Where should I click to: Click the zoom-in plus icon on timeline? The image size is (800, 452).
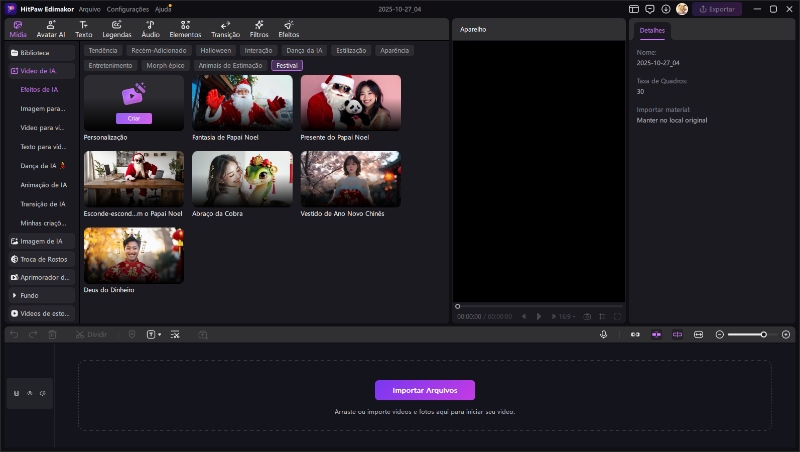787,334
